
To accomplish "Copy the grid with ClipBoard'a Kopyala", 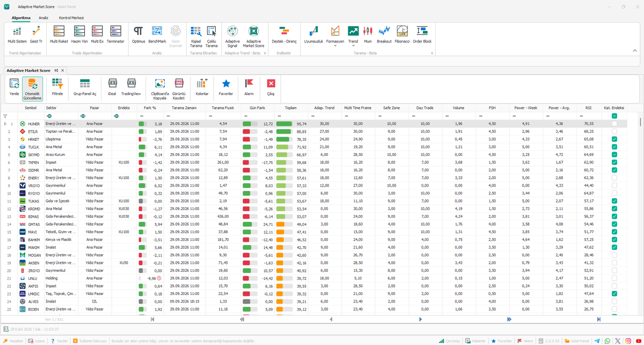I will (x=159, y=89).
